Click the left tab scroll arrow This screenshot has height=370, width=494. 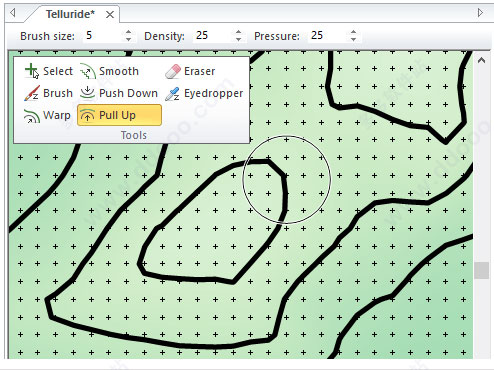click(13, 13)
